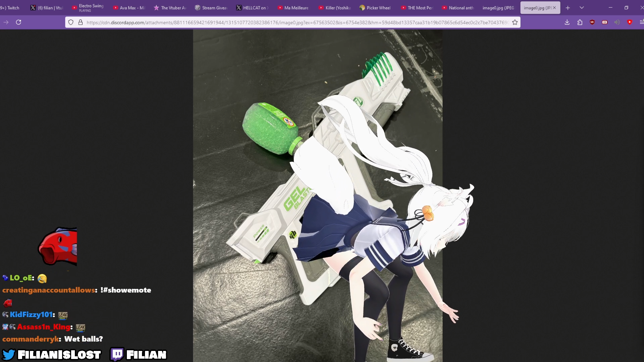644x362 pixels.
Task: Open THE Most Per tab
Action: point(417,8)
